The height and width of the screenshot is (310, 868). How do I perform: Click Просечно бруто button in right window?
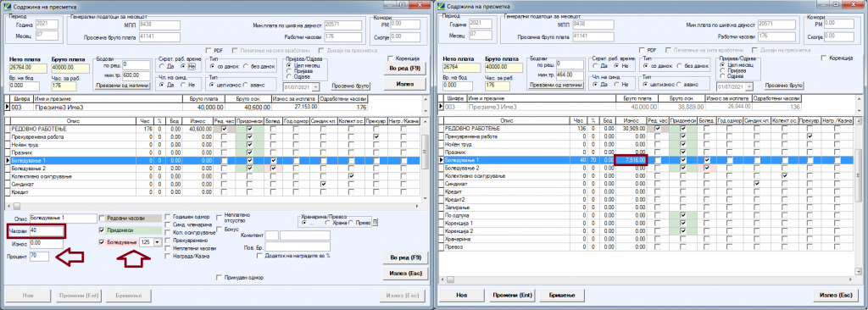click(784, 86)
